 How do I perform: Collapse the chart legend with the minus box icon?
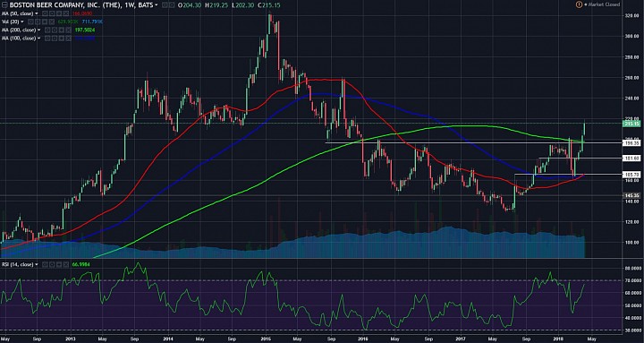point(4,5)
